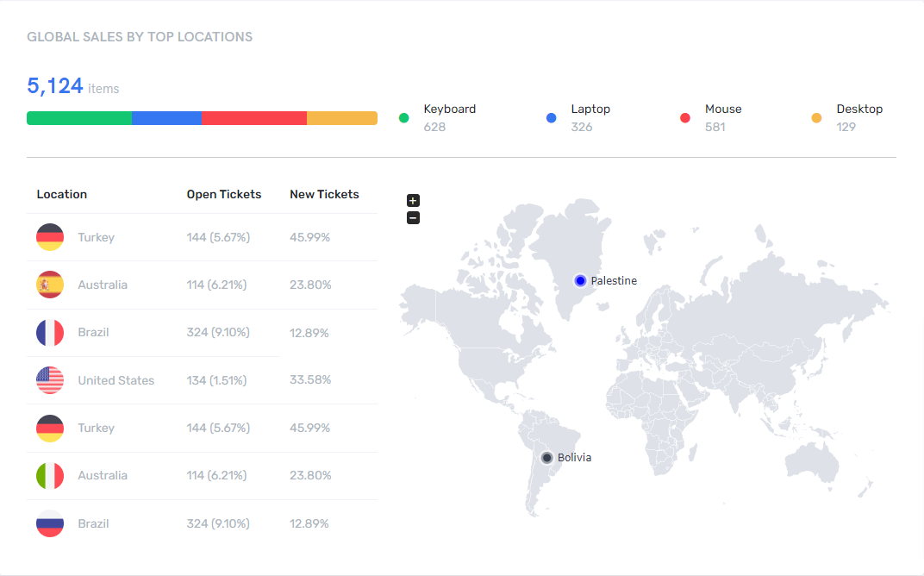Sort by Open Tickets column header
The image size is (924, 576).
[224, 194]
